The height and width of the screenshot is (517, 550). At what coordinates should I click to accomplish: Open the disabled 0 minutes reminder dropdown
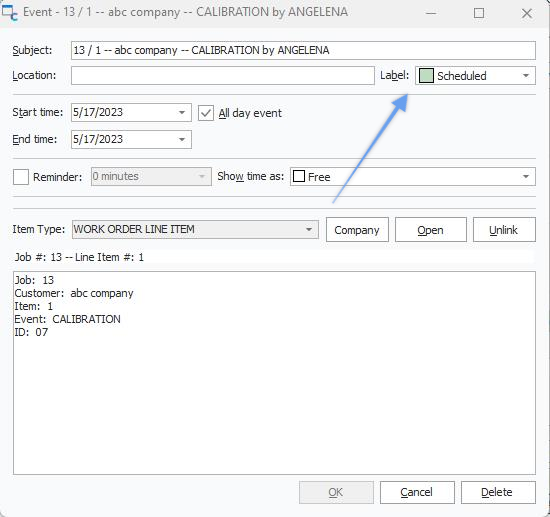151,176
